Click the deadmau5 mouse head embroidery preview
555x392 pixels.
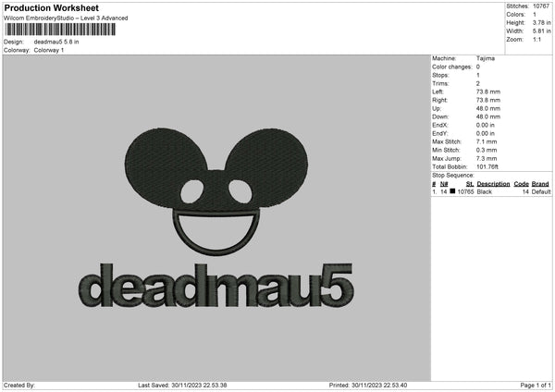[x=216, y=191]
